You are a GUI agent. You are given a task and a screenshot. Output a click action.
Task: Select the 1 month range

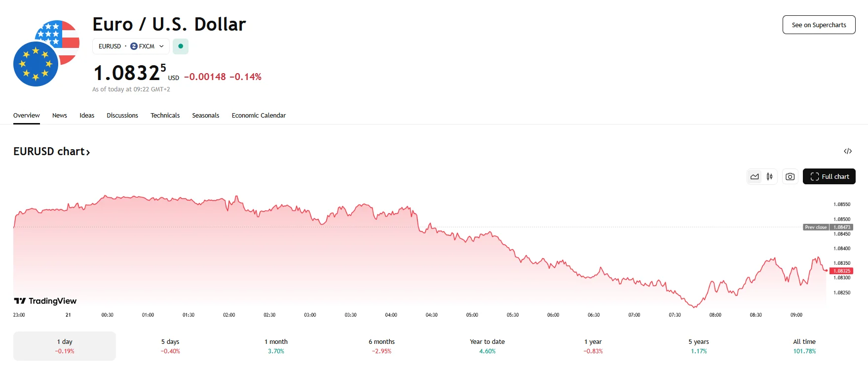(276, 346)
